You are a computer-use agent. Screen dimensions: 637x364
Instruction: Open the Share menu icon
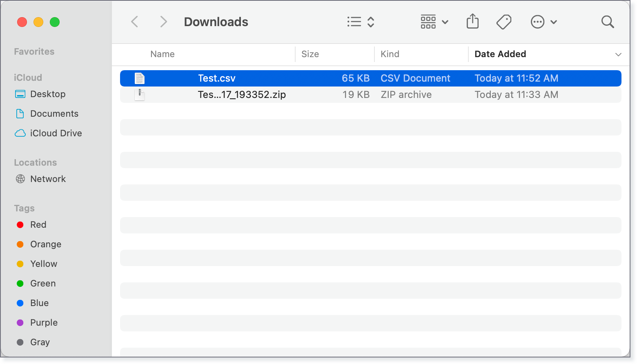472,21
